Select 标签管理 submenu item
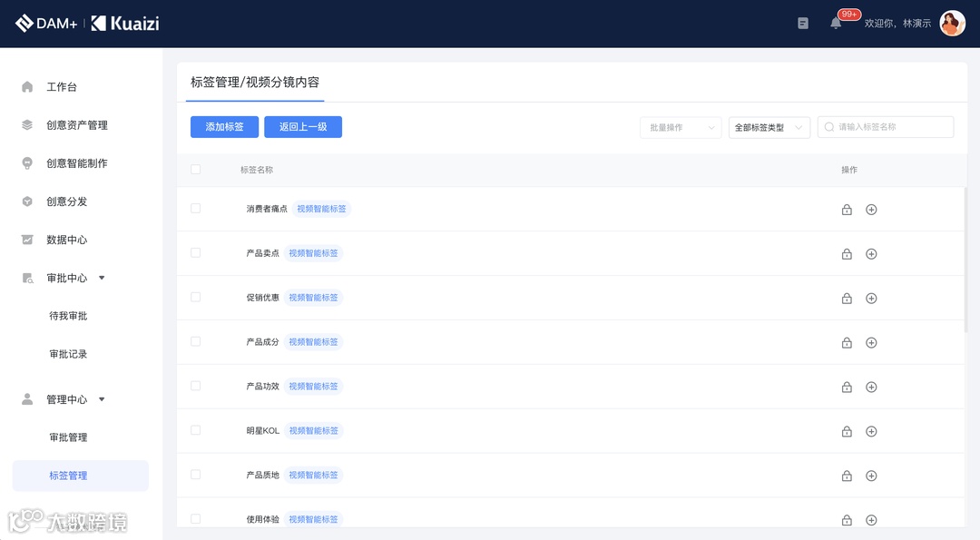Viewport: 980px width, 540px height. 81,476
